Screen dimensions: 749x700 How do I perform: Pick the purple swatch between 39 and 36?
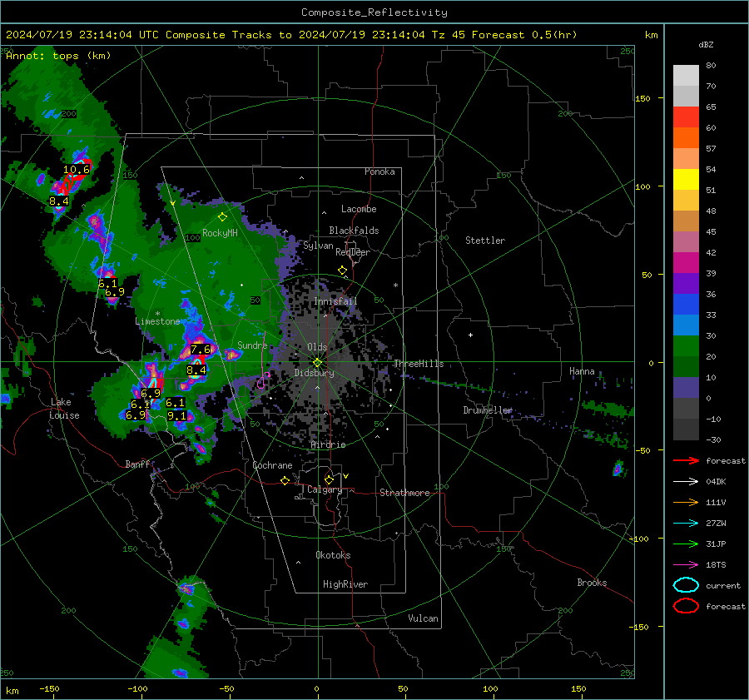tap(686, 283)
